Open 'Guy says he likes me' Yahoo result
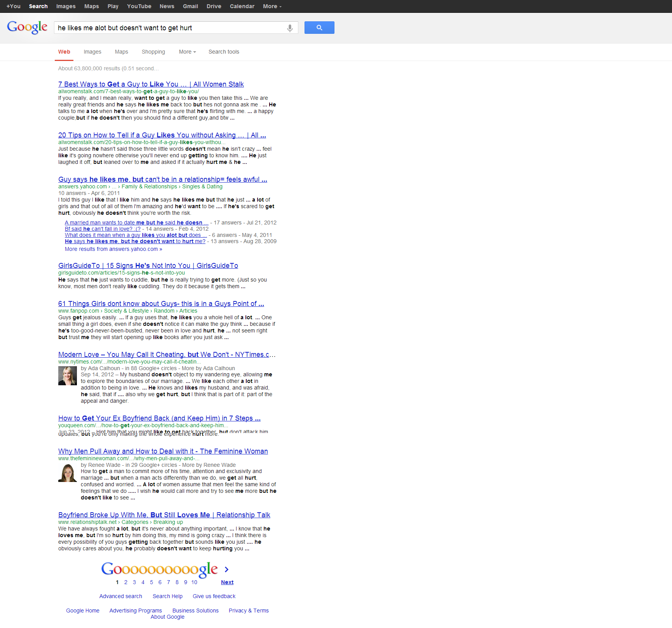 [x=163, y=179]
